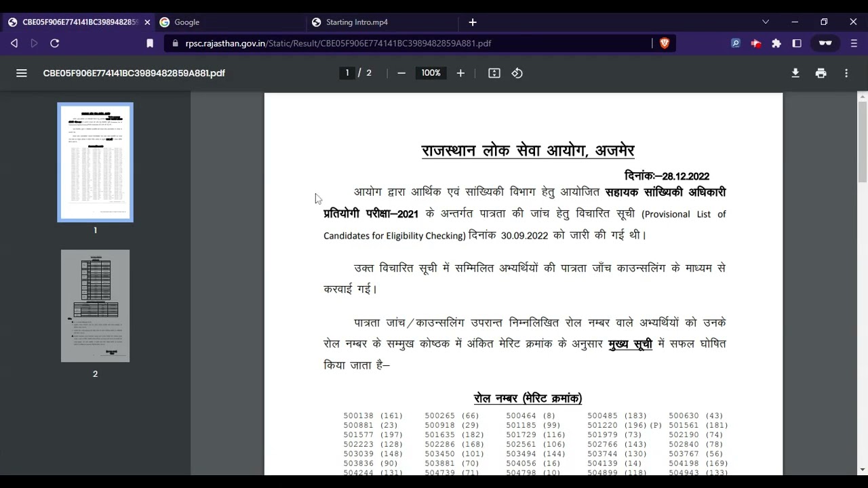The height and width of the screenshot is (488, 868).
Task: Click the red extension icon
Action: [756, 43]
